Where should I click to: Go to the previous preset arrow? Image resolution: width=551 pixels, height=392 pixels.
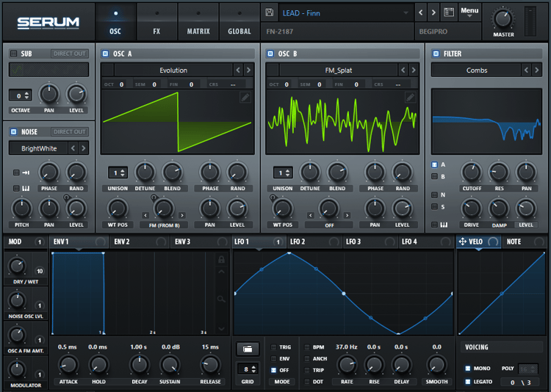[421, 12]
